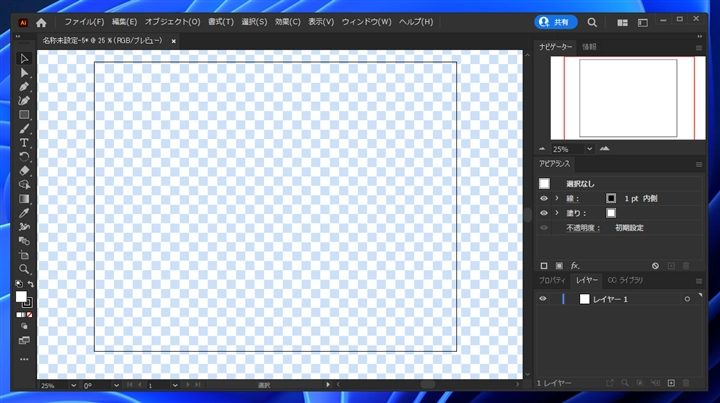Click the target circle for レイヤー 1
This screenshot has width=720, height=403.
[x=687, y=299]
